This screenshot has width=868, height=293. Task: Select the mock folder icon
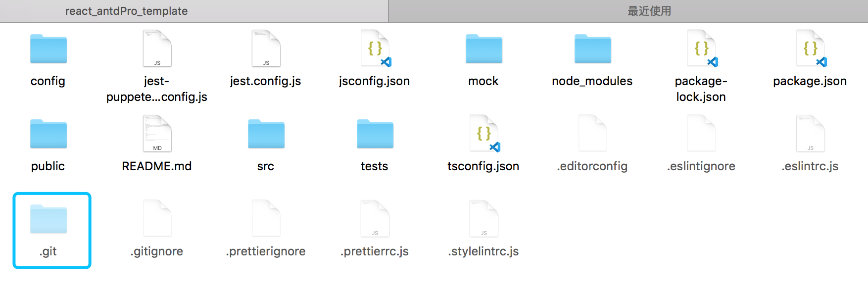click(484, 49)
